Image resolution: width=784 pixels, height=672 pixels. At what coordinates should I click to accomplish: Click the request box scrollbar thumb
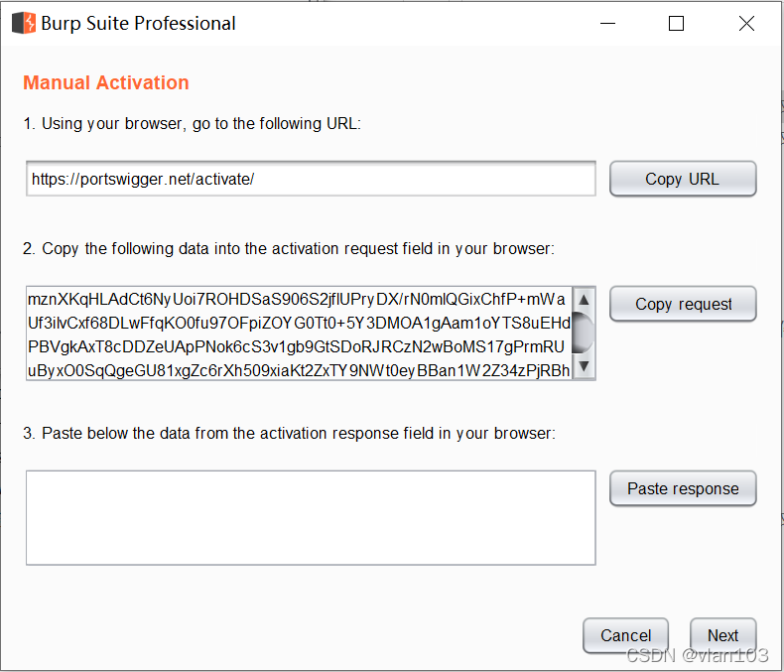(584, 333)
